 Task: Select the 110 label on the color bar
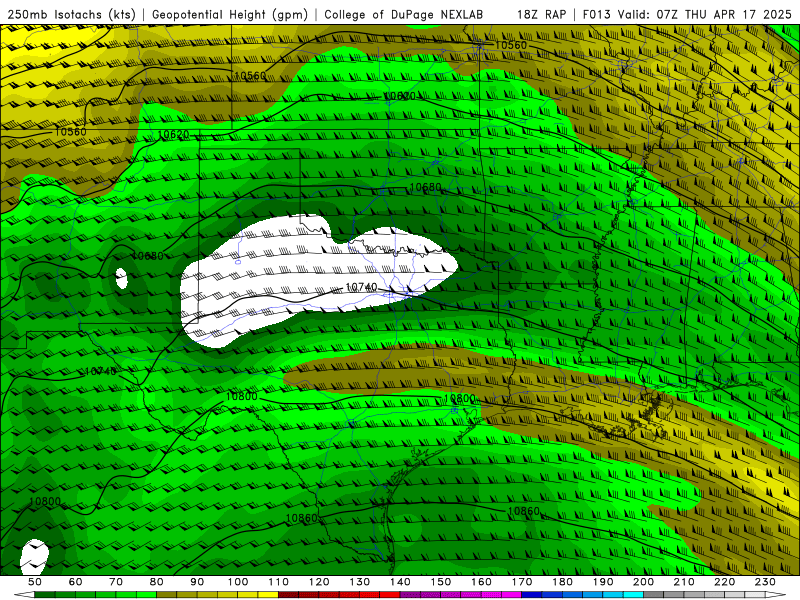279,582
